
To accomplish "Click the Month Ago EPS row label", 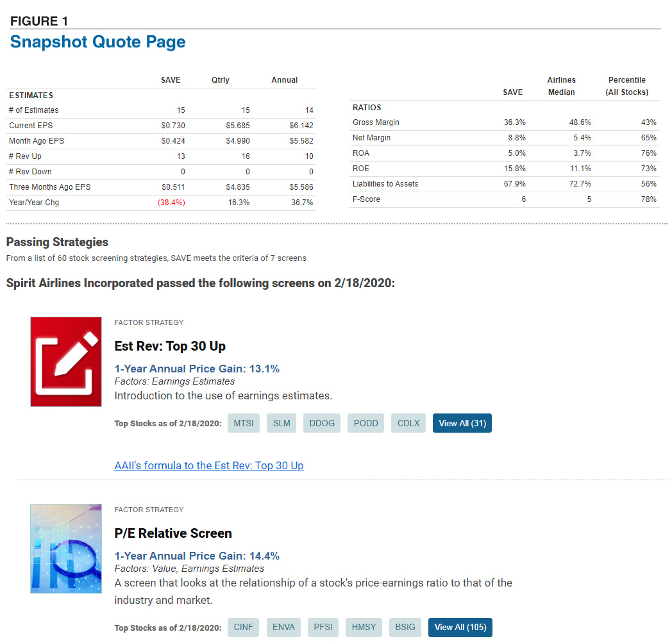I will coord(37,141).
